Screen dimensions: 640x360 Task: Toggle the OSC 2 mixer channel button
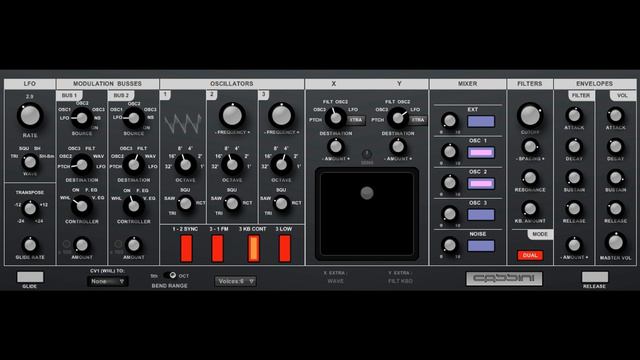[481, 183]
